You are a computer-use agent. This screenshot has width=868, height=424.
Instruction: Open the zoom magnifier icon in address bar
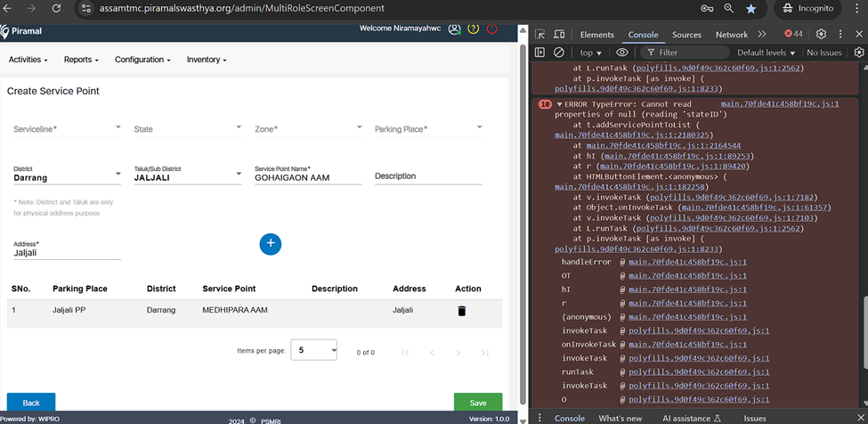point(729,8)
